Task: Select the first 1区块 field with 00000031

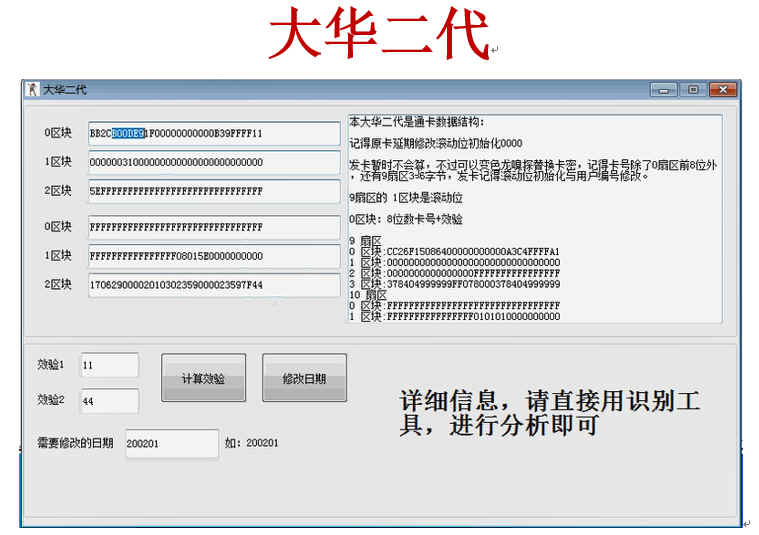Action: pyautogui.click(x=214, y=162)
